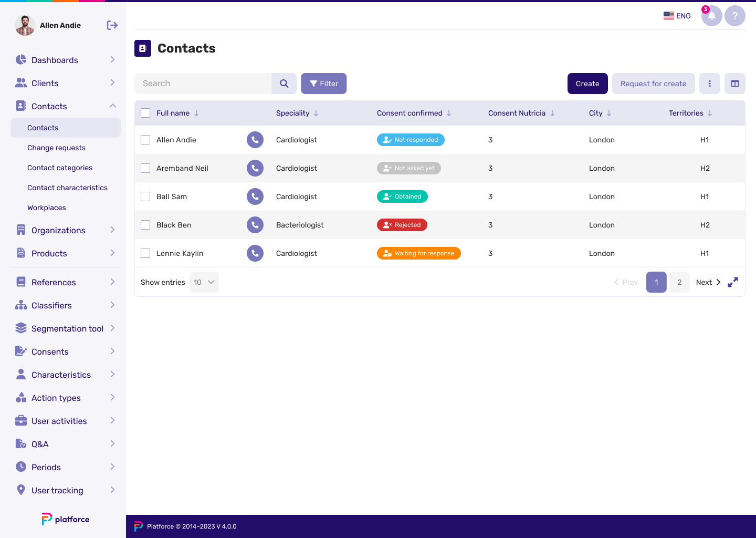
Task: Click the Not responded consent badge
Action: (411, 140)
